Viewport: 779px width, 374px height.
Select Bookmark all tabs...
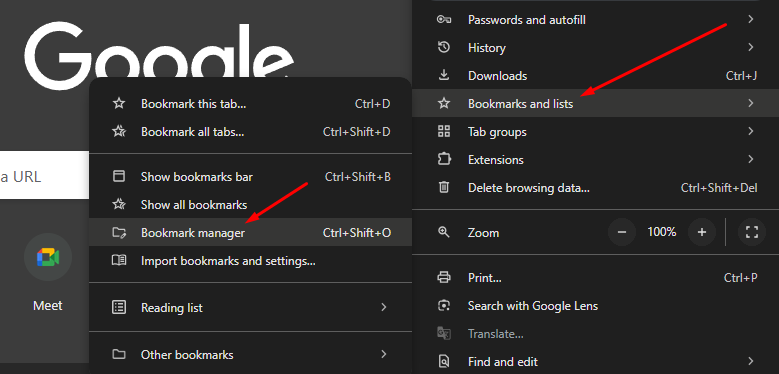250,132
